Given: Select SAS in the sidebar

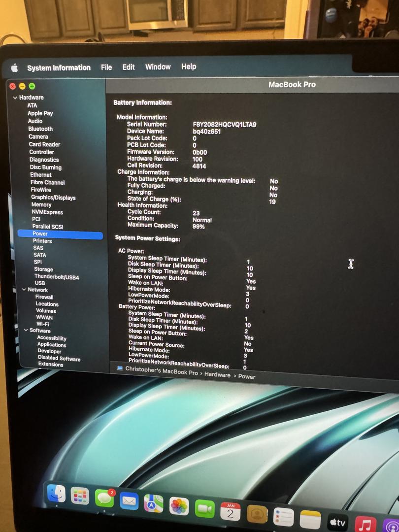Looking at the screenshot, I should click(x=38, y=248).
